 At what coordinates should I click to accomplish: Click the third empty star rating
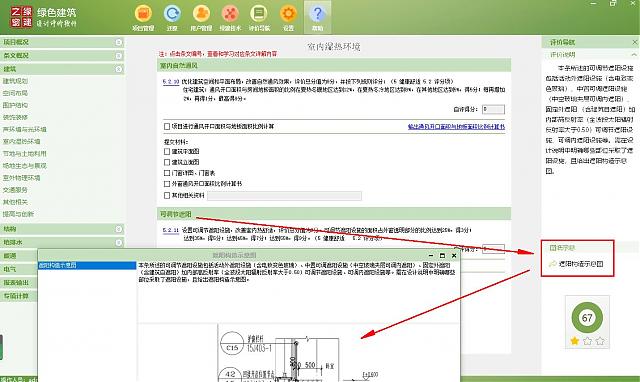[x=600, y=340]
